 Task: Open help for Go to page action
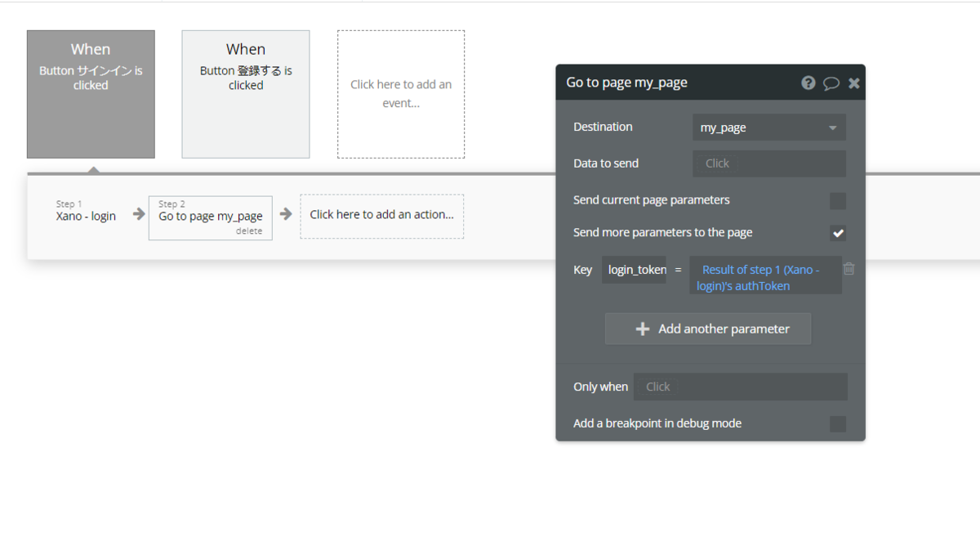tap(808, 83)
